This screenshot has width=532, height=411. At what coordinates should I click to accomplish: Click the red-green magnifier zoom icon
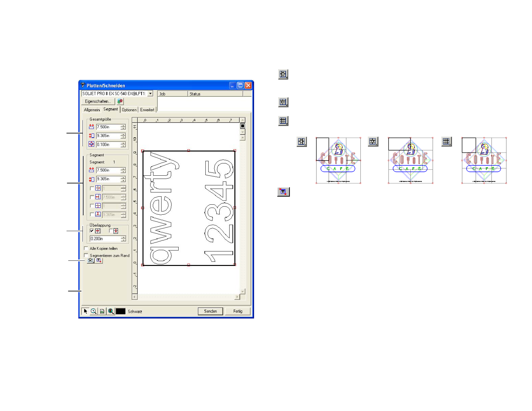111,311
